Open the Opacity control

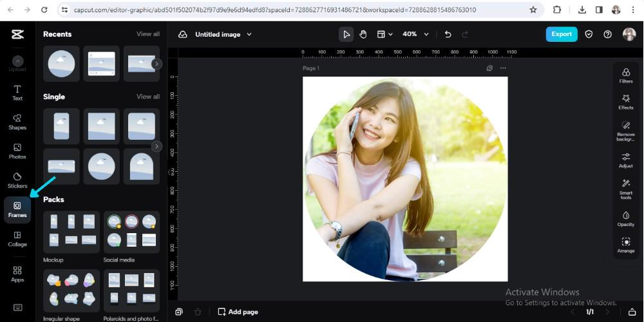(625, 218)
